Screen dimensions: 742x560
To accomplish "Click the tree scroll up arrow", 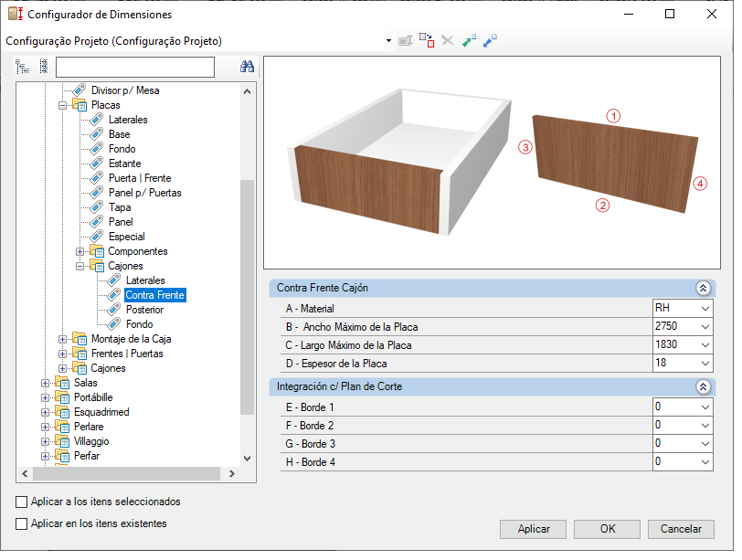I will 247,91.
